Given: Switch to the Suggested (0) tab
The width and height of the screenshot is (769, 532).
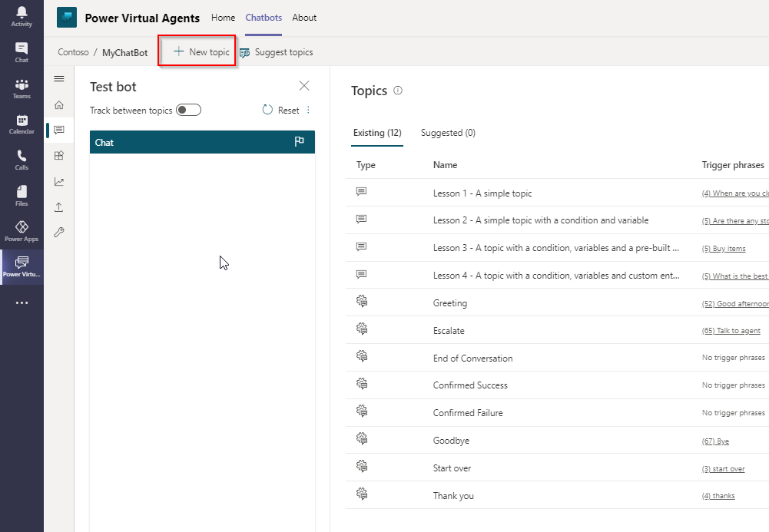Looking at the screenshot, I should coord(448,133).
